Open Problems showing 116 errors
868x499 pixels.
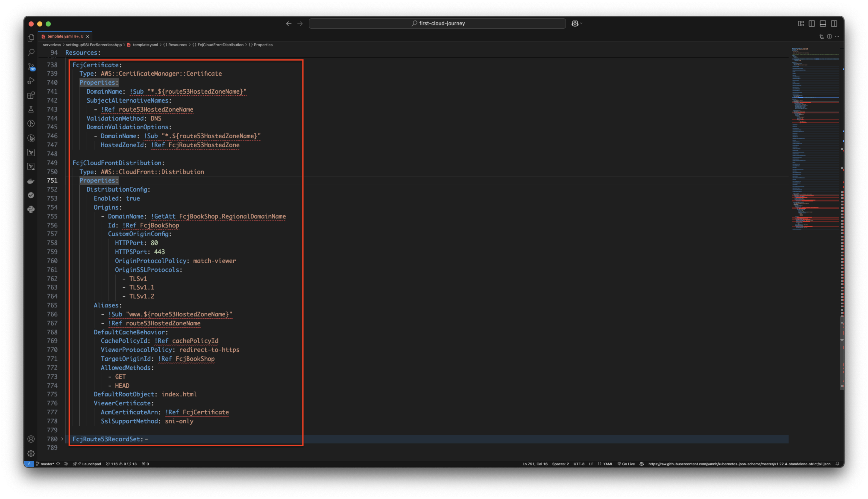[x=121, y=464]
